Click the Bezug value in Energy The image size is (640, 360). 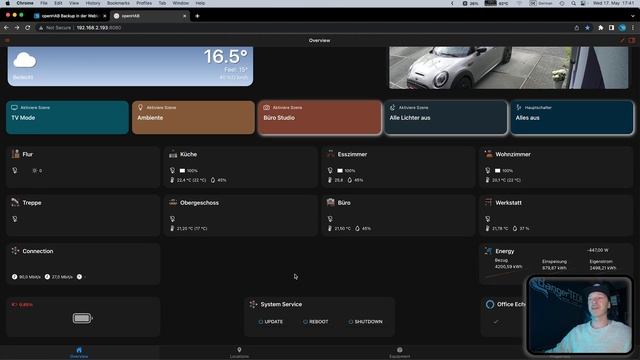coord(508,267)
